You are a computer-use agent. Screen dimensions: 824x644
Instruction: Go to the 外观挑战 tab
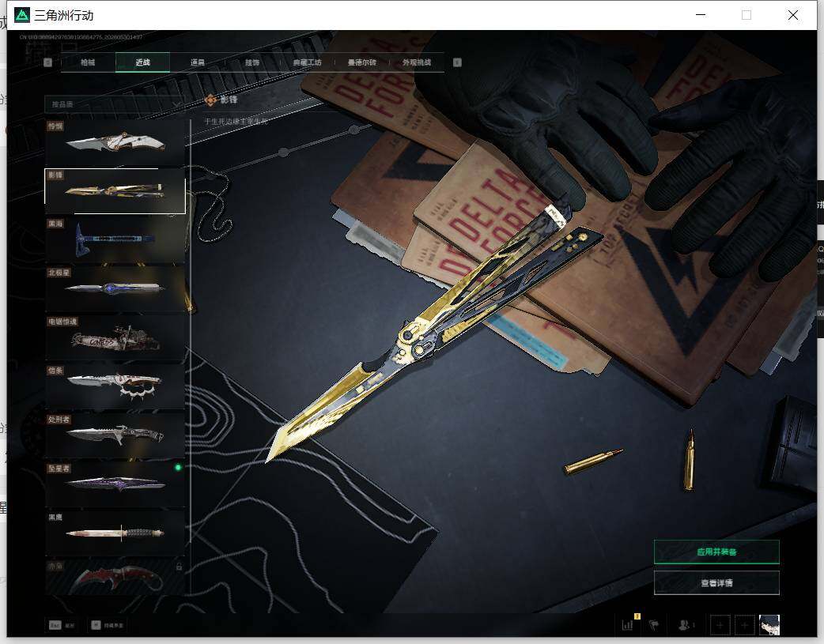tap(417, 62)
